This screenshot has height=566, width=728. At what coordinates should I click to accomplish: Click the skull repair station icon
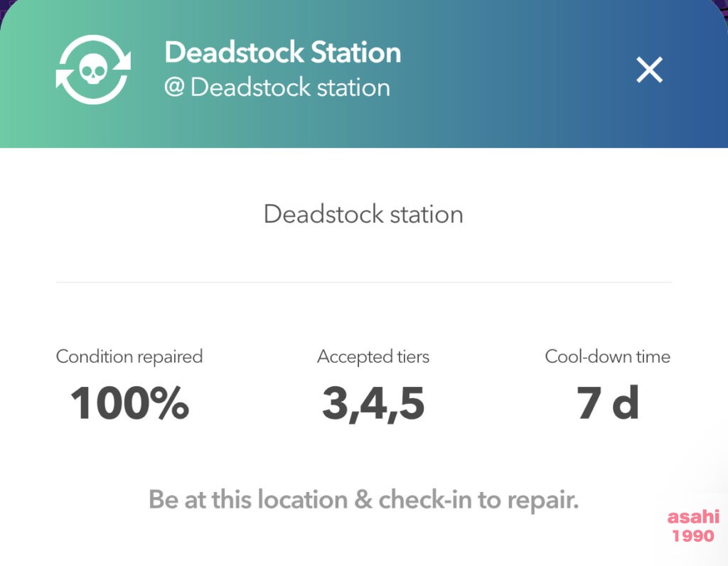pyautogui.click(x=93, y=70)
